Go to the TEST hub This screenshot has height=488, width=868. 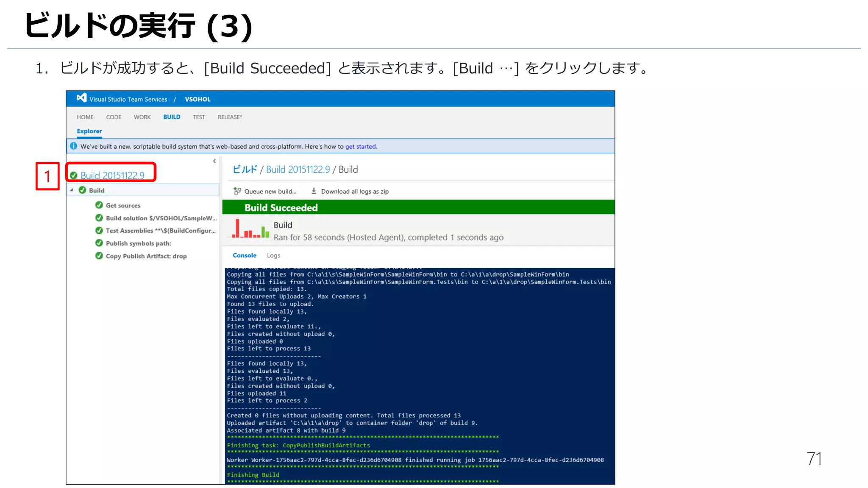(199, 117)
